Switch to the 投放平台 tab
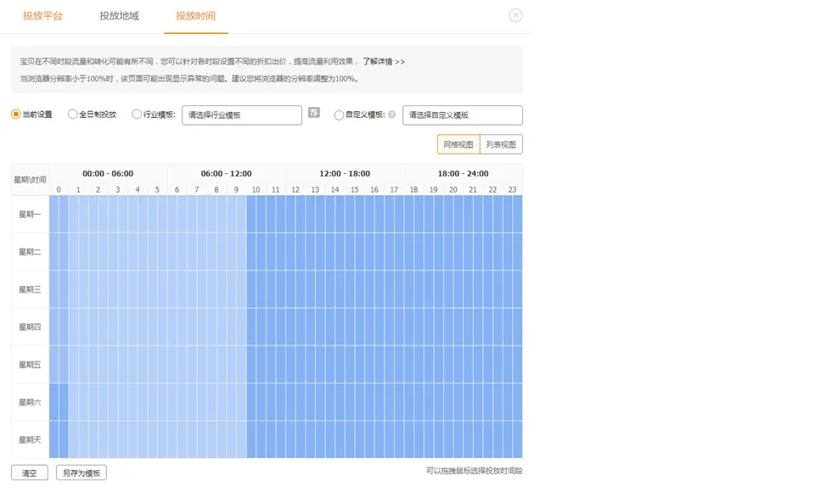815x504 pixels. [x=42, y=16]
